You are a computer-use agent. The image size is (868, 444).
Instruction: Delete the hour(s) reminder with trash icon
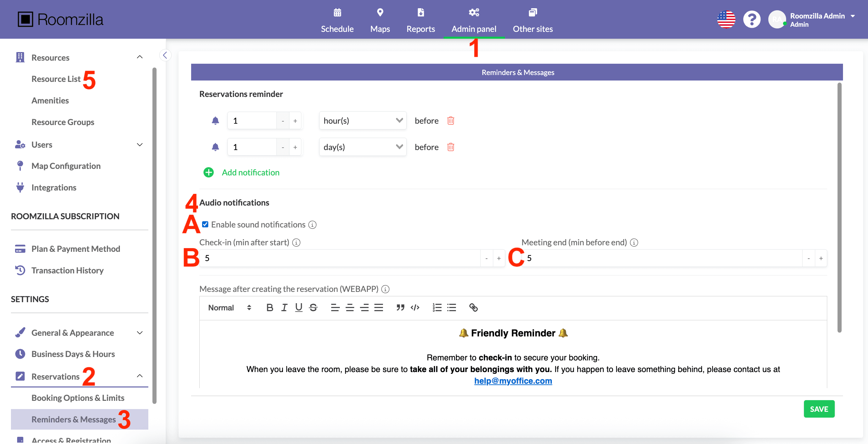450,121
